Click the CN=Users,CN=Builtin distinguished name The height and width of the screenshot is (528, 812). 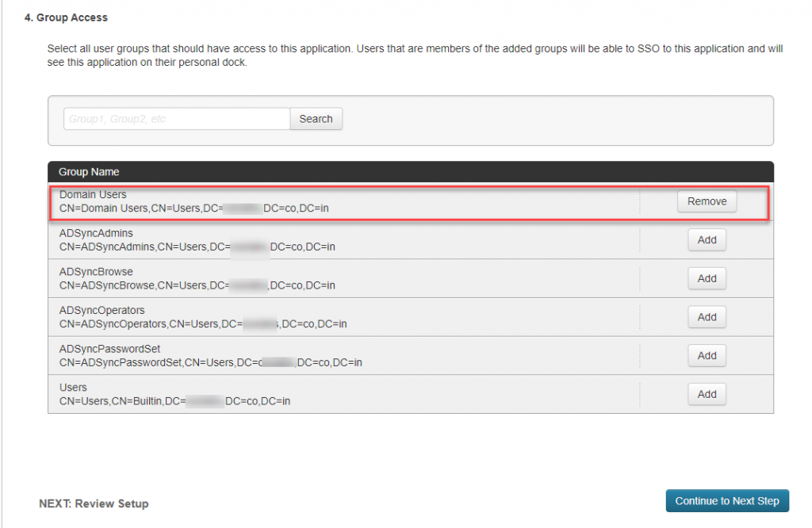tap(174, 401)
